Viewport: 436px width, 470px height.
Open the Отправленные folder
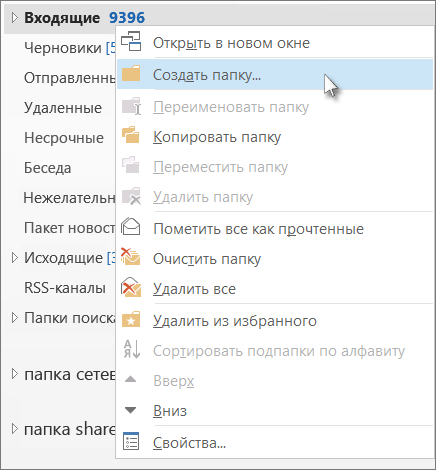[x=70, y=78]
